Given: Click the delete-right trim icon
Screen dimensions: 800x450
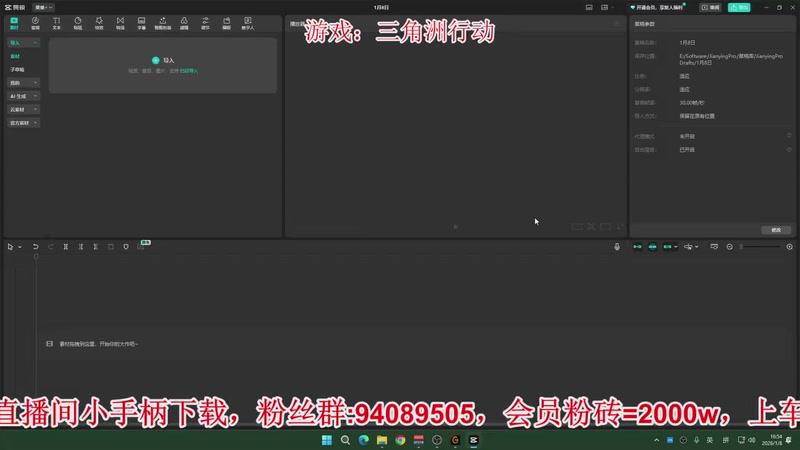Looking at the screenshot, I should [x=95, y=247].
